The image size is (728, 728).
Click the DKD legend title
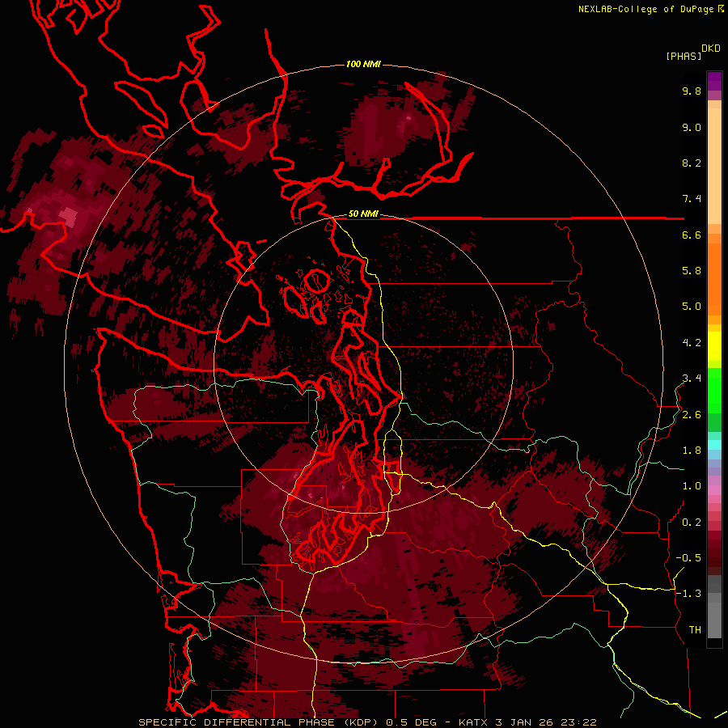(x=711, y=49)
